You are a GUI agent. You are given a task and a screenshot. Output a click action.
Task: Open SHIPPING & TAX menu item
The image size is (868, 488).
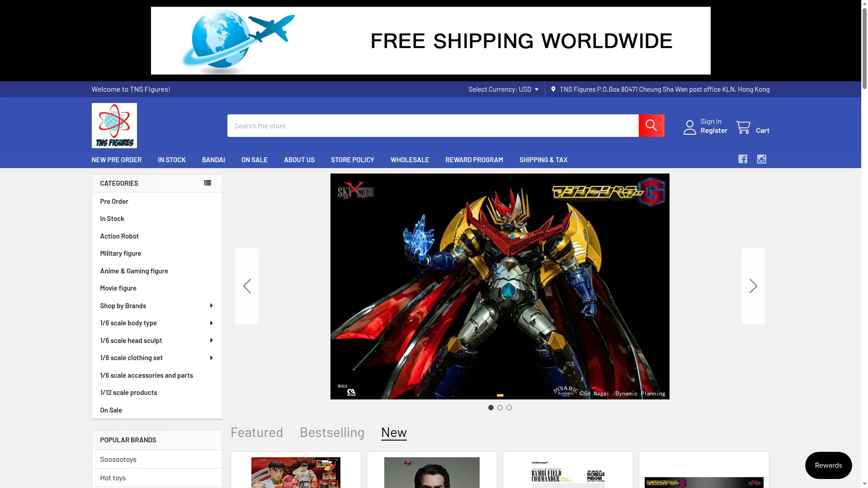pyautogui.click(x=543, y=160)
